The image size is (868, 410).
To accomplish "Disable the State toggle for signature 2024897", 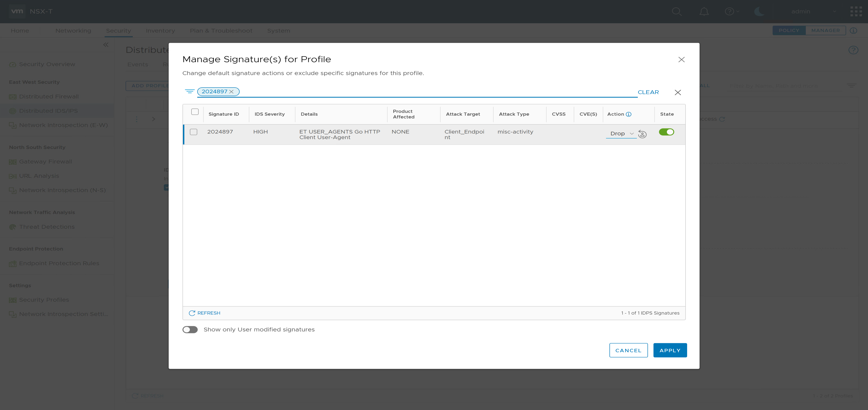I will (666, 132).
